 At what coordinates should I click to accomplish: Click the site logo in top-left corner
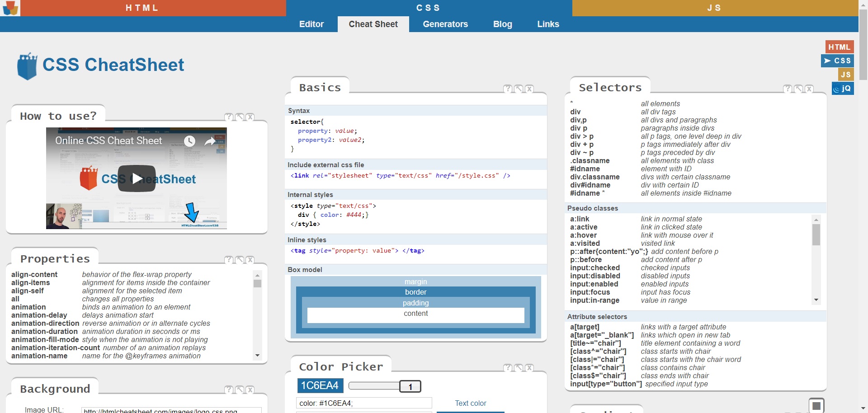(10, 8)
